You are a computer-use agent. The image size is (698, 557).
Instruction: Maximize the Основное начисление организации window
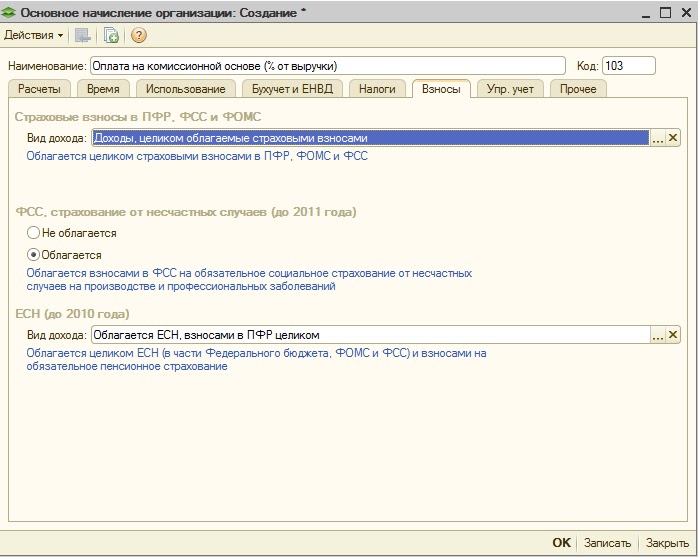[x=666, y=13]
